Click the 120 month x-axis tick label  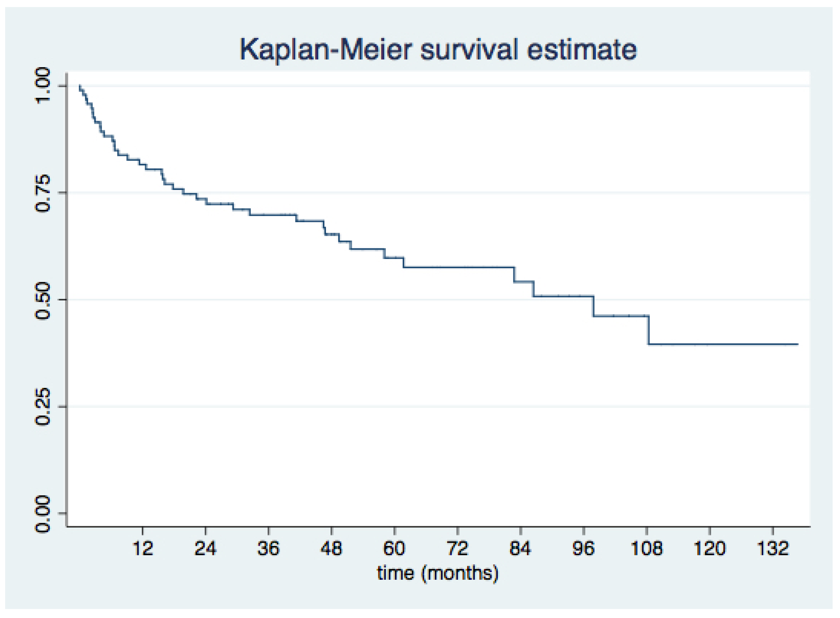click(x=710, y=548)
